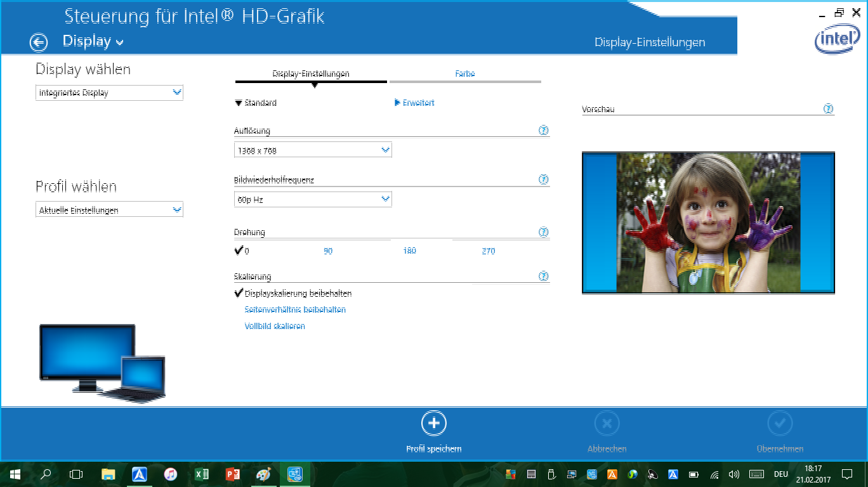The width and height of the screenshot is (868, 487).
Task: Restore down the application window
Action: 839,13
